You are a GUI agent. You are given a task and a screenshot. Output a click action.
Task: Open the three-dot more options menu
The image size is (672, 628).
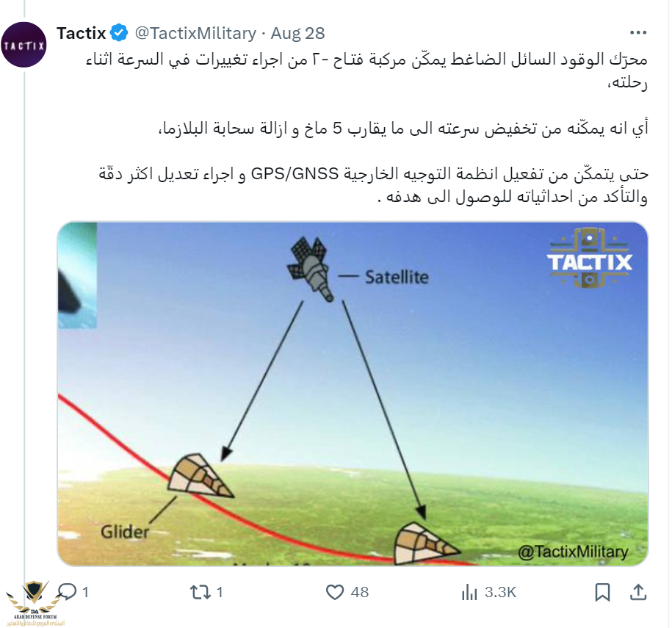(637, 32)
